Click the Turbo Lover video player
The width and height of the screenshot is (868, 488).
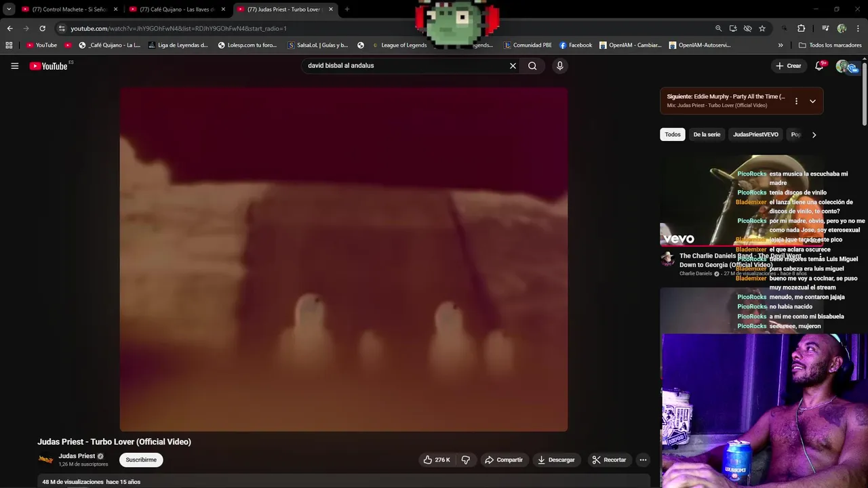[x=344, y=259]
